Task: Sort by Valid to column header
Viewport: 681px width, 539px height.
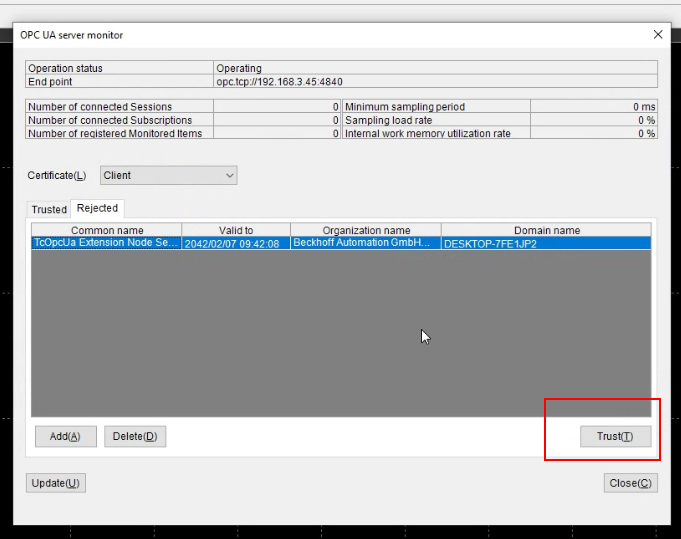Action: coord(236,230)
